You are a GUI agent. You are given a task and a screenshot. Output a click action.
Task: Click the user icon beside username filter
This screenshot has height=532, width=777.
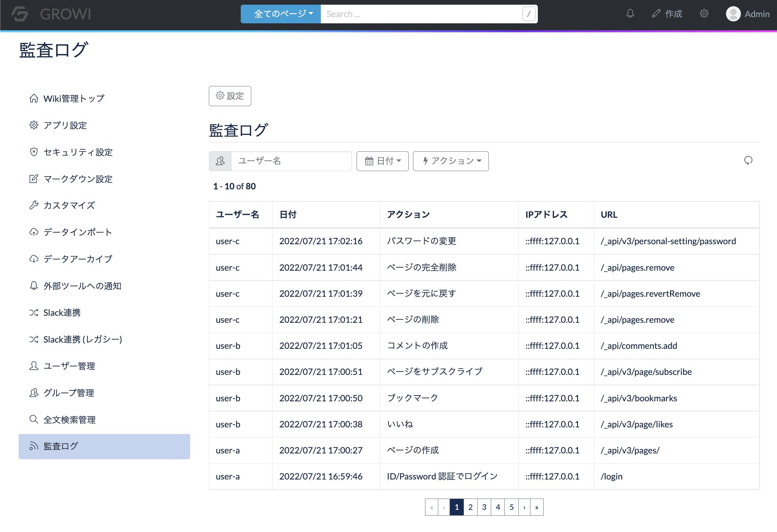point(220,161)
